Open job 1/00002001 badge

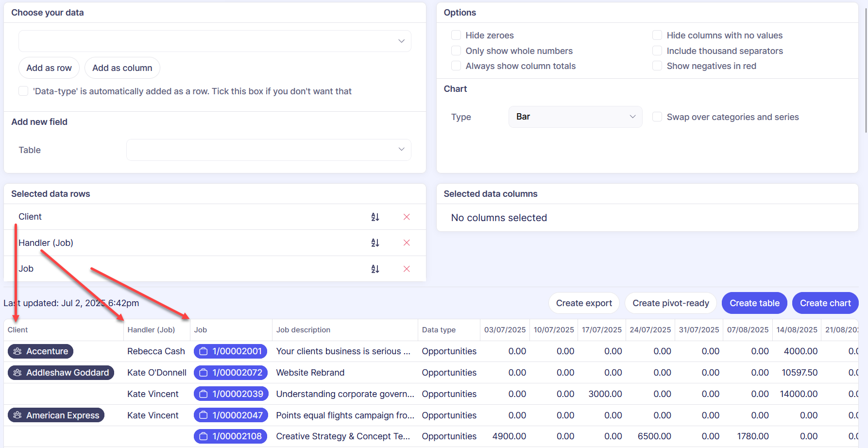(231, 351)
